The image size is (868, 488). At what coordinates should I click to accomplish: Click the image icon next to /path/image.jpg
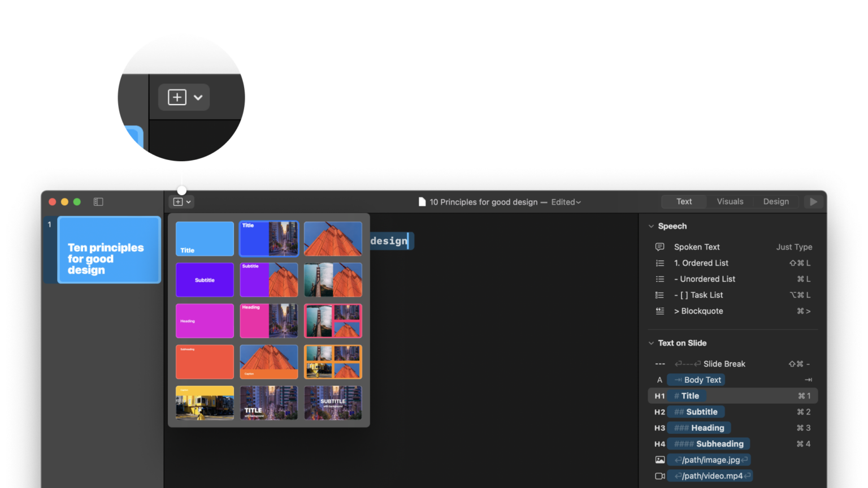[659, 460]
